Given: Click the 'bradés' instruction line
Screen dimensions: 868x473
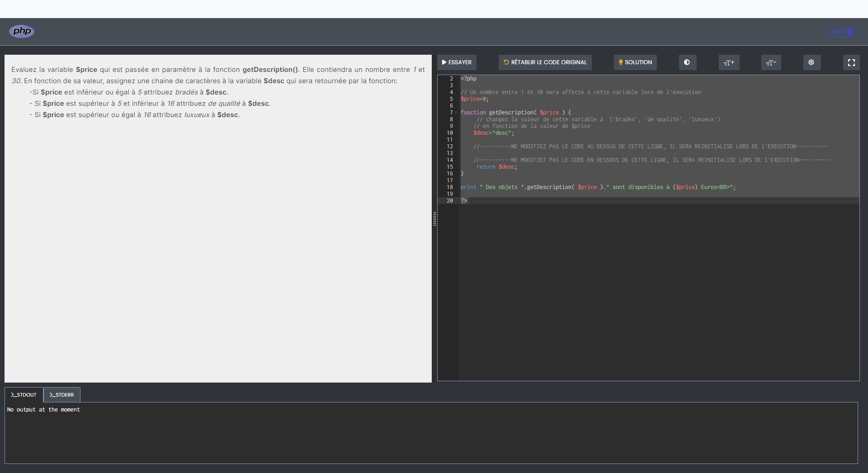Looking at the screenshot, I should coord(129,92).
